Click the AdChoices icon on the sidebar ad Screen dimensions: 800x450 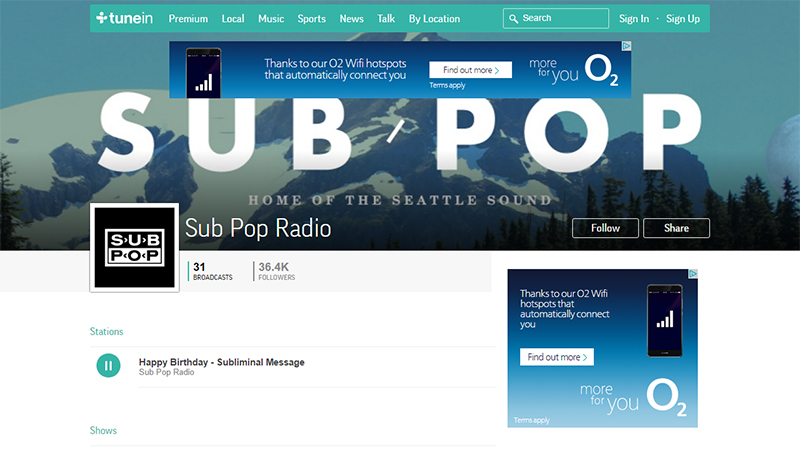point(693,273)
